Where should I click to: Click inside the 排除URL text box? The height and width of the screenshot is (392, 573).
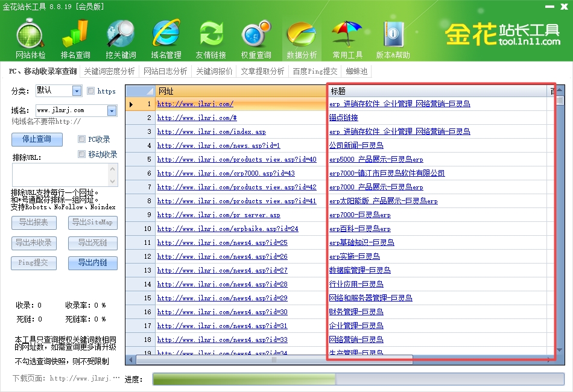pyautogui.click(x=64, y=174)
